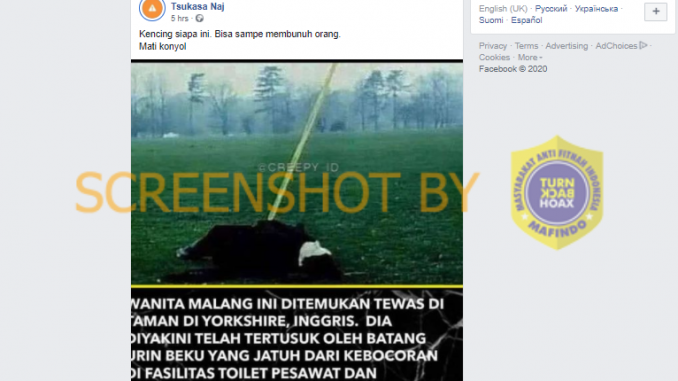This screenshot has width=678, height=381.
Task: Open the Advertising footer link
Action: (566, 46)
